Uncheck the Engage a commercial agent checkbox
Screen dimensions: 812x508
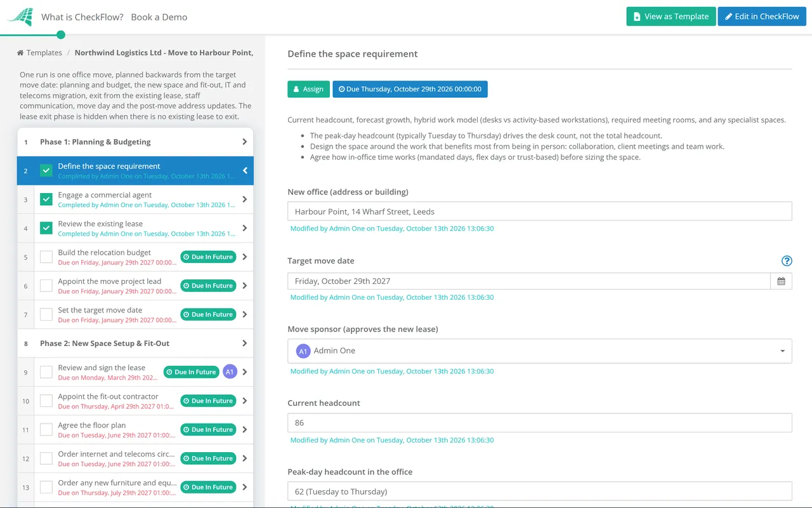[x=46, y=199]
